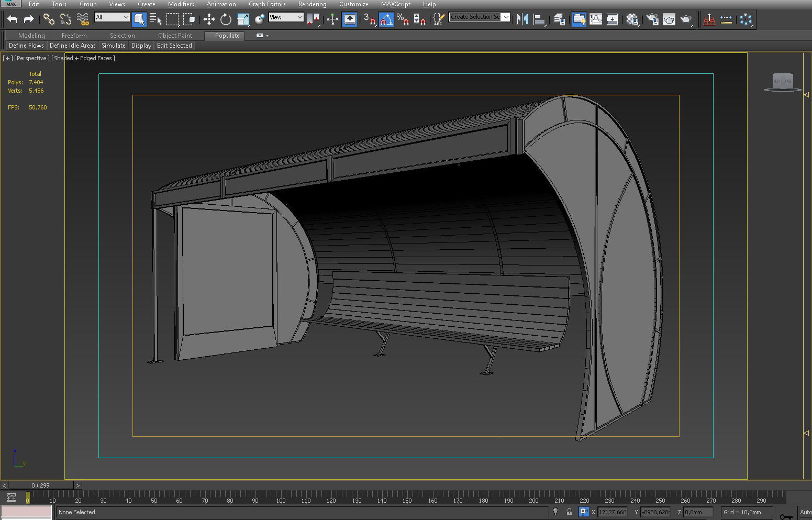Click the circular dots array icon
812x520 pixels.
click(x=746, y=19)
